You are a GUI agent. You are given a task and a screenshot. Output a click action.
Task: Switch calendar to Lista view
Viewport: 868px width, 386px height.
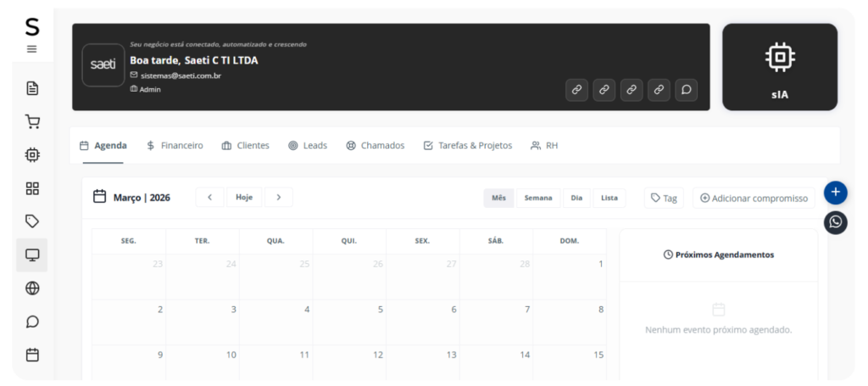pos(609,198)
